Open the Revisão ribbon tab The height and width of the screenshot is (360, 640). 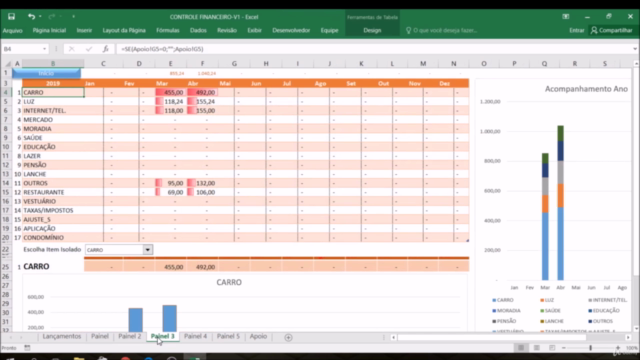coord(227,30)
